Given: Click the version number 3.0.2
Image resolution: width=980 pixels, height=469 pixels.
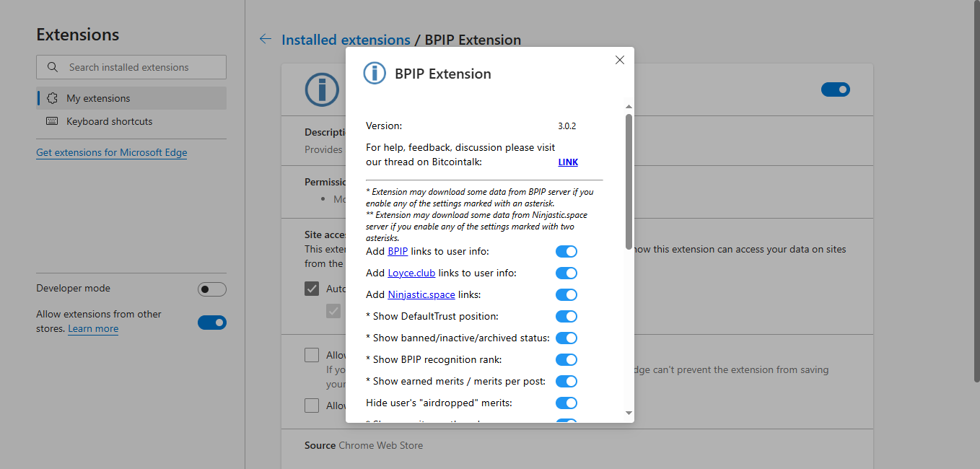Looking at the screenshot, I should (x=567, y=126).
